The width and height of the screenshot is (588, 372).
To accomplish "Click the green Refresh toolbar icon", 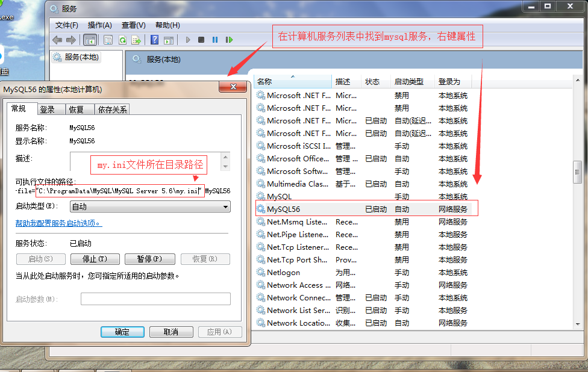I will click(122, 40).
